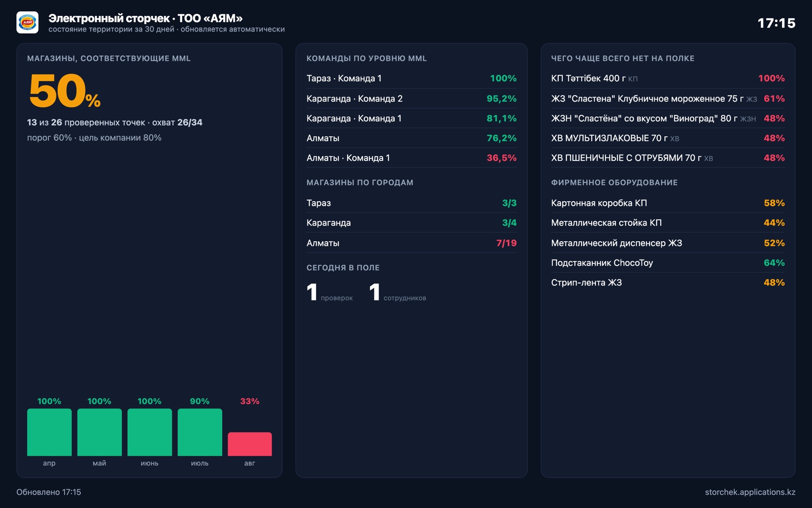Click 'ХВ МУЛЬТИЗЛАКОВЫЕ 70 г' row
The image size is (812, 508).
[668, 138]
